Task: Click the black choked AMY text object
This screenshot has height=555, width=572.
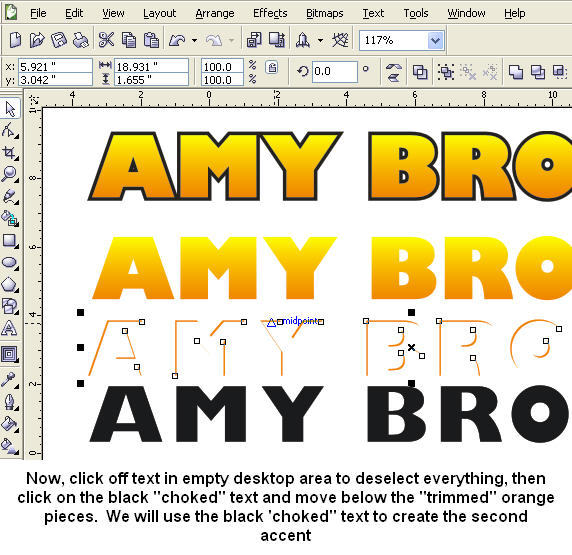Action: 207,414
